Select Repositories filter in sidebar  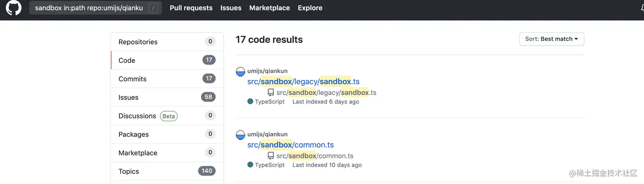167,42
